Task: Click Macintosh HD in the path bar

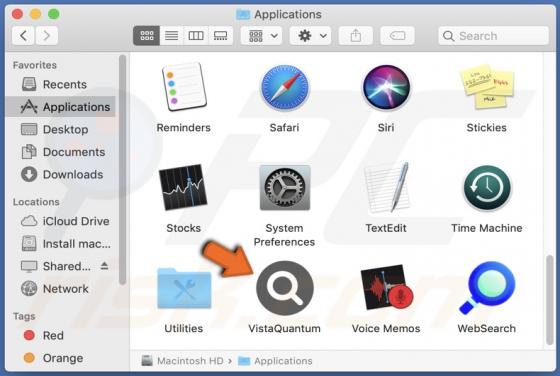Action: (x=182, y=361)
